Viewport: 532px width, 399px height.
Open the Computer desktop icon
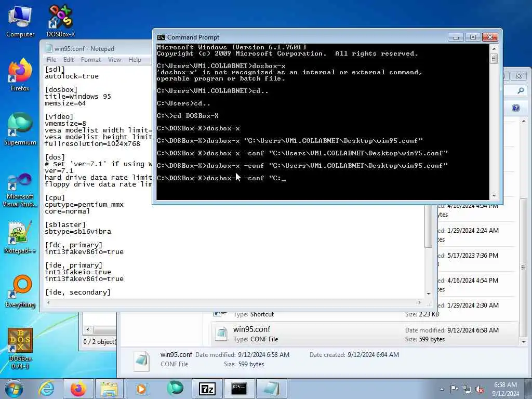(x=20, y=22)
